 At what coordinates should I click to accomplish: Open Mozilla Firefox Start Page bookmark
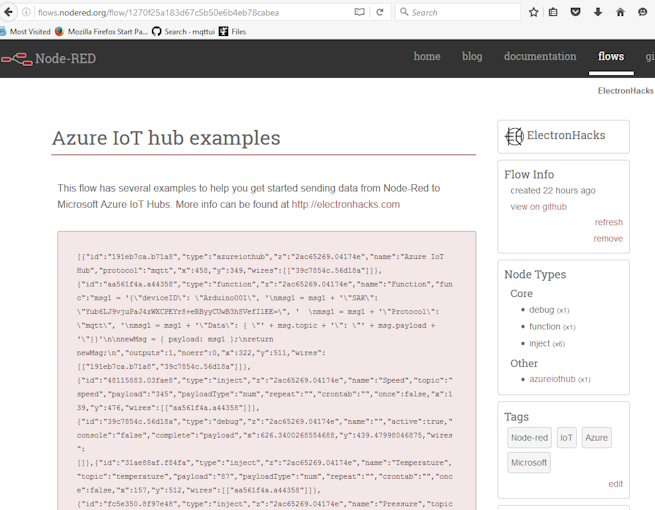coord(102,31)
